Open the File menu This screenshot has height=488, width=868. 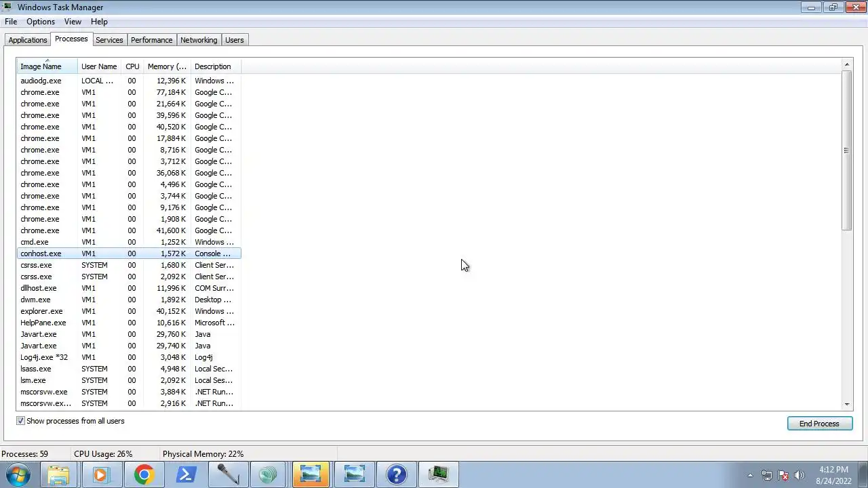[x=11, y=22]
